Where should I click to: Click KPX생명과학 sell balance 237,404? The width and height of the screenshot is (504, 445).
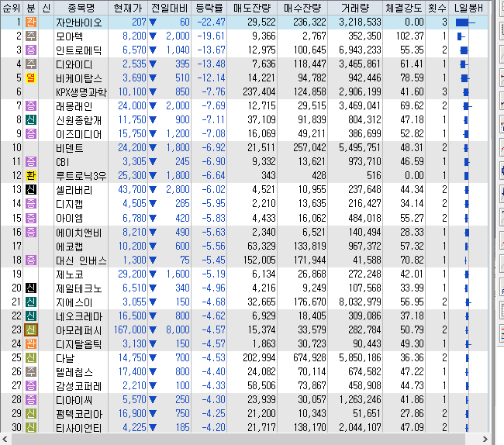(259, 92)
